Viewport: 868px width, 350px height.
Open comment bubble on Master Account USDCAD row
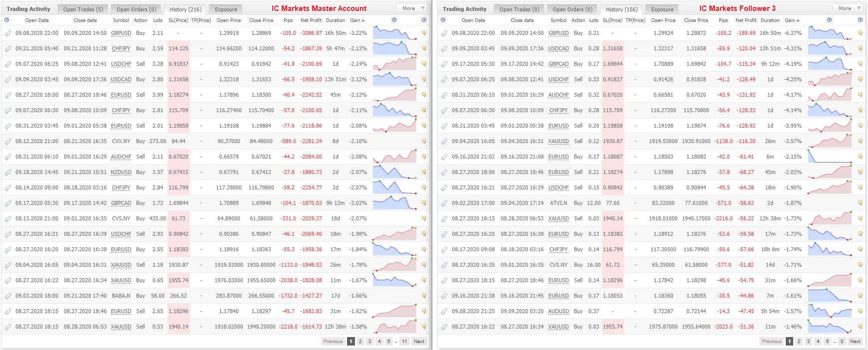(x=424, y=80)
